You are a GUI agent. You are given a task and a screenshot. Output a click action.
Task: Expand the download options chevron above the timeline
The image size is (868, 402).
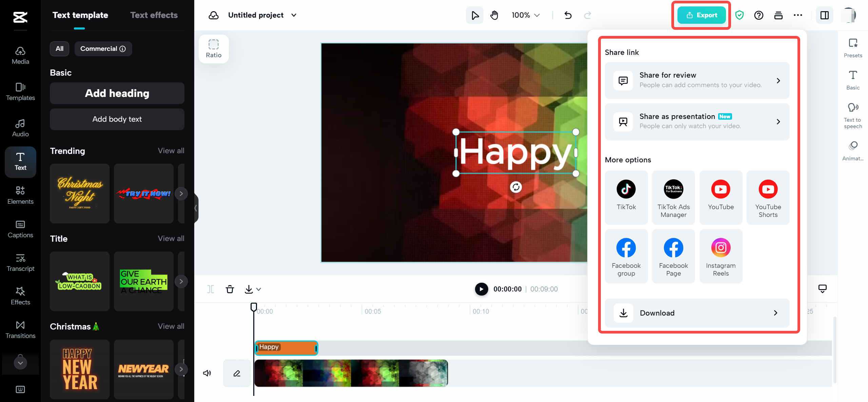click(x=259, y=289)
